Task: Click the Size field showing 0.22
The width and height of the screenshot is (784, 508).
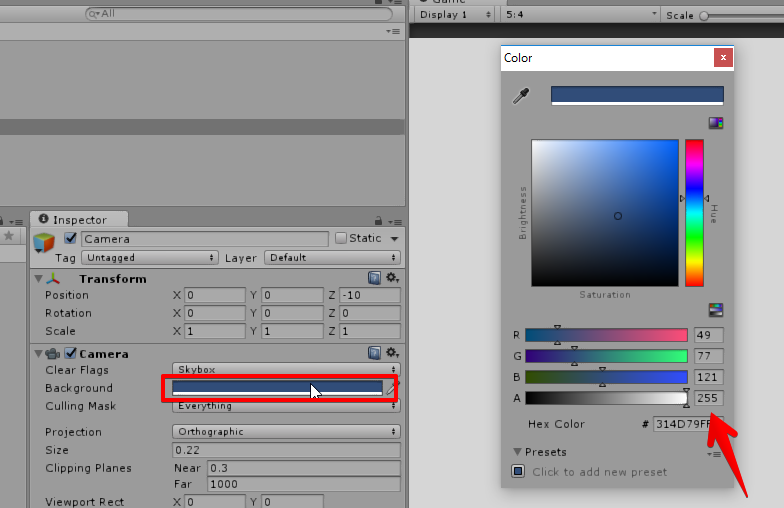Action: [x=286, y=450]
